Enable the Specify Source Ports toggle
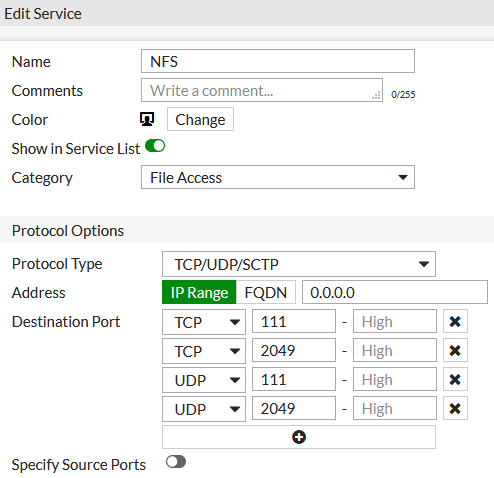The width and height of the screenshot is (494, 478). point(176,462)
